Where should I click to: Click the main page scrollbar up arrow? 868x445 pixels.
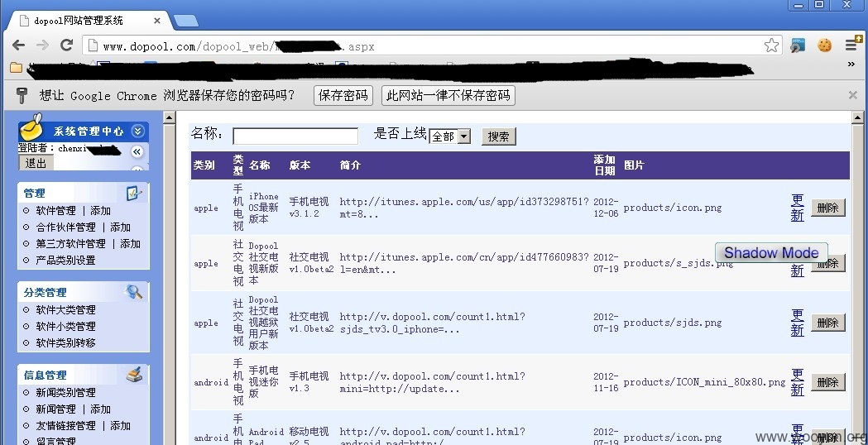[x=857, y=117]
